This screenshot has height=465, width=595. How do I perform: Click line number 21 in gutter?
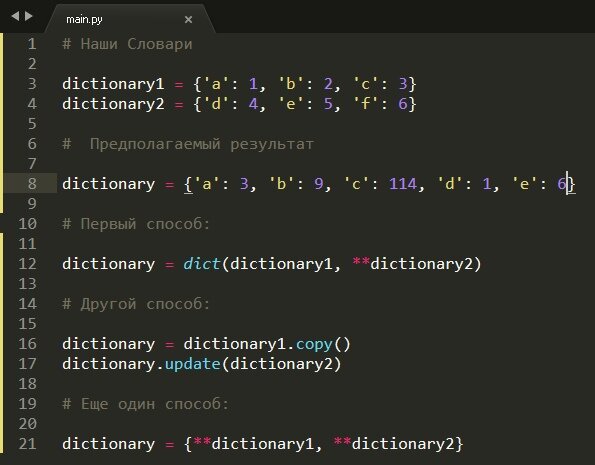(x=28, y=444)
